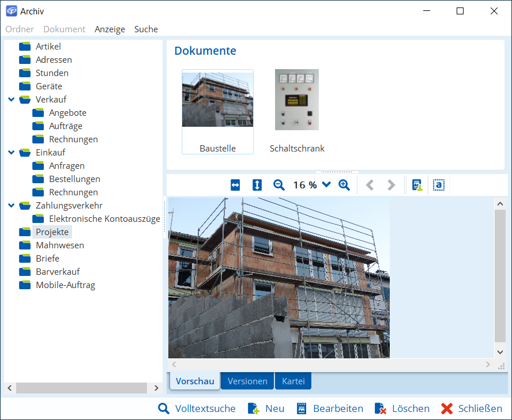Switch to the Versionen tab
Image resolution: width=512 pixels, height=420 pixels.
pyautogui.click(x=247, y=381)
